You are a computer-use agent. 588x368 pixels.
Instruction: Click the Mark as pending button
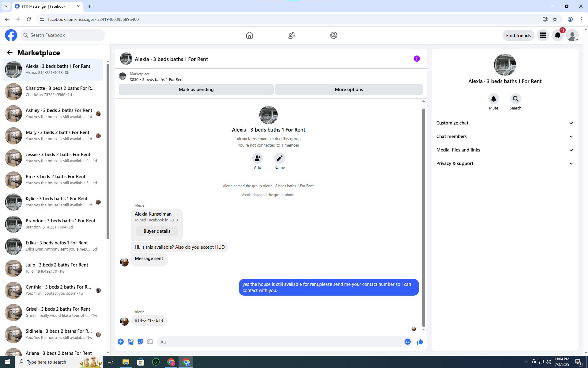[196, 90]
